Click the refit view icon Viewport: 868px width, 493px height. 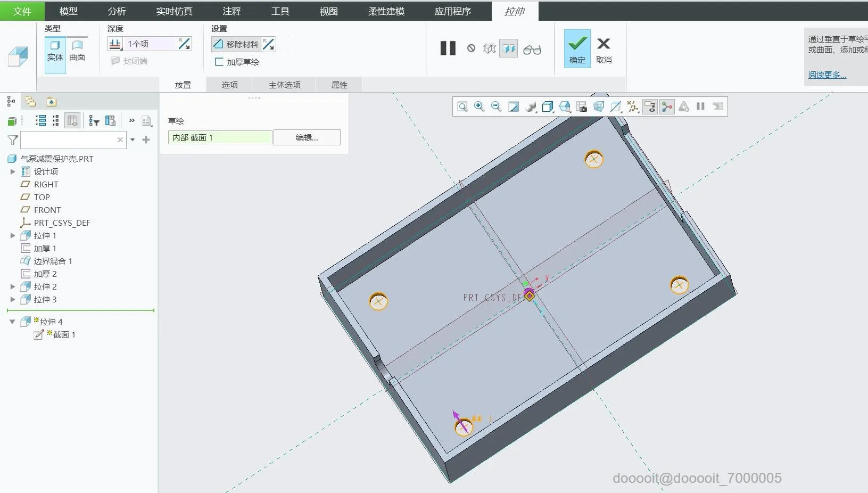462,106
